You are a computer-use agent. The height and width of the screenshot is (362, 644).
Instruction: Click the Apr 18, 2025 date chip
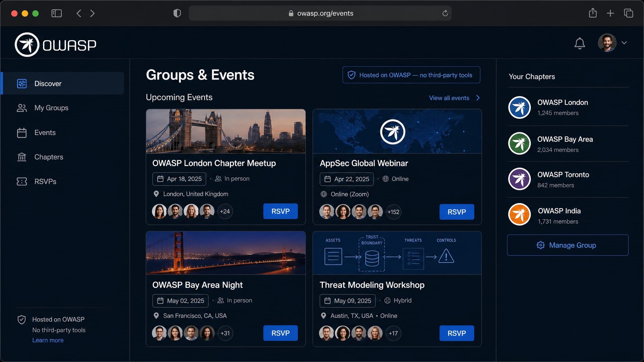pyautogui.click(x=179, y=179)
